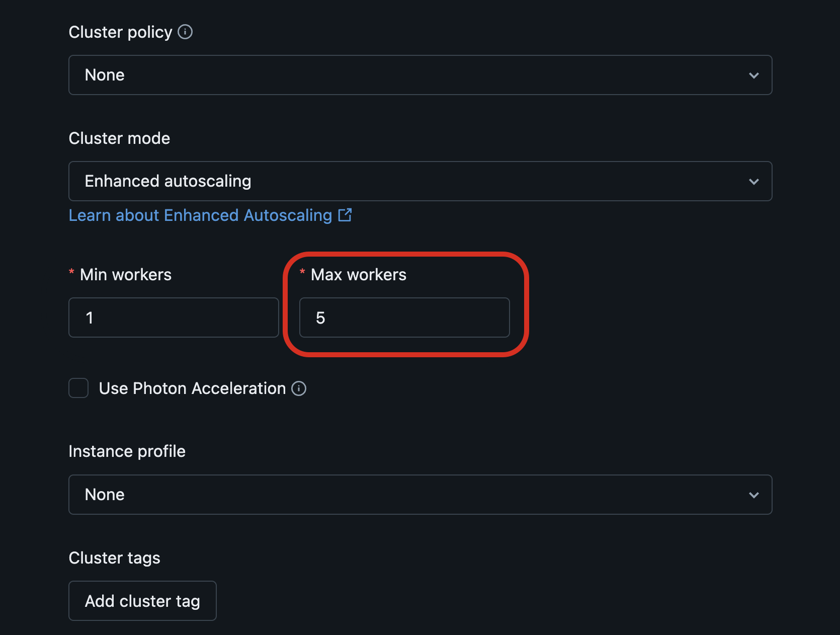Click the Min workers value showing 1

point(90,317)
